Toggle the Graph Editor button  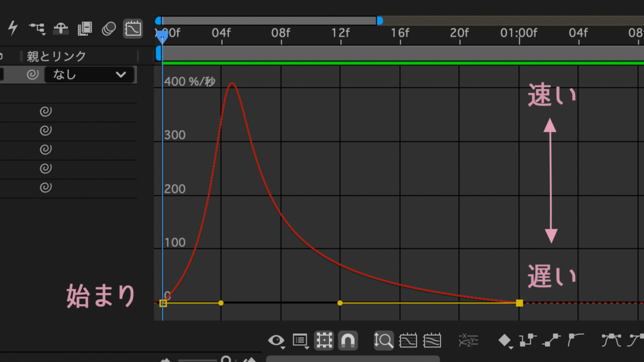[133, 28]
